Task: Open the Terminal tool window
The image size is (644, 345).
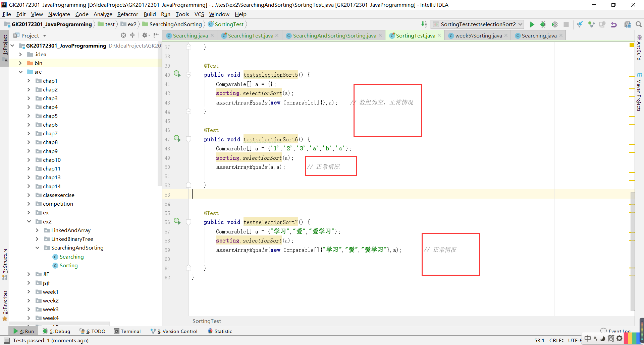Action: click(x=127, y=331)
